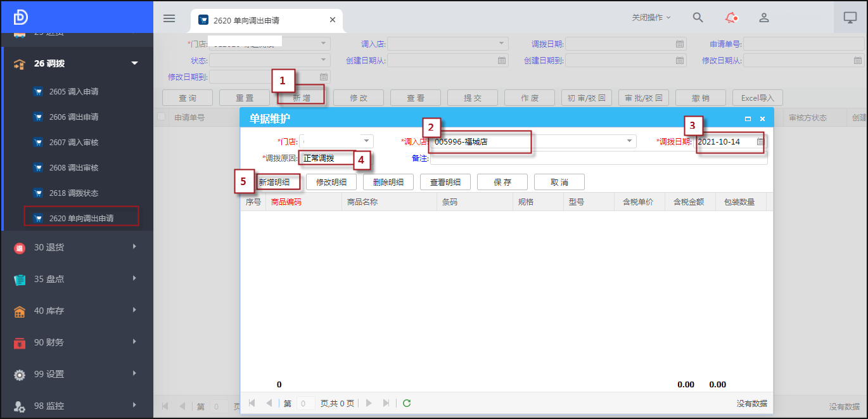
Task: Open the 状态 filter dropdown
Action: [324, 60]
